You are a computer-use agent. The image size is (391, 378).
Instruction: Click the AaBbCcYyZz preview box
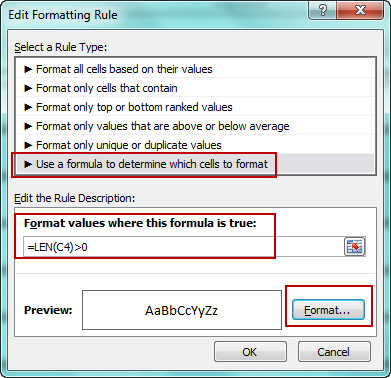(182, 310)
